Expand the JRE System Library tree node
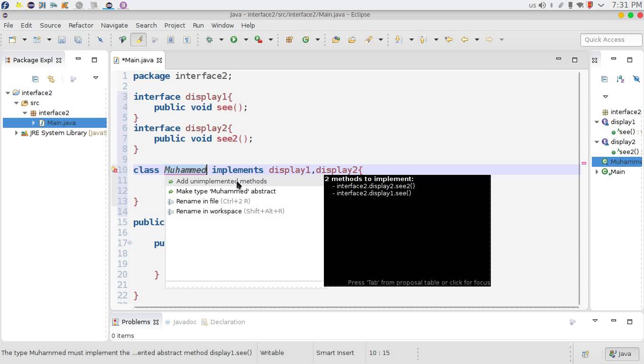644x364 pixels. 17,133
